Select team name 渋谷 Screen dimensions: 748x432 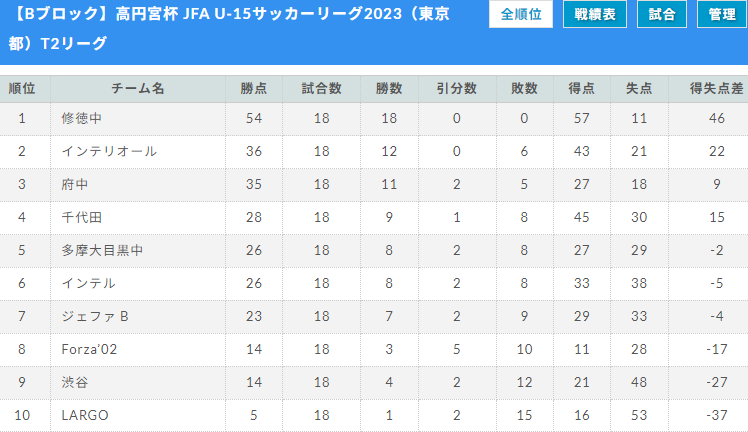pyautogui.click(x=75, y=382)
